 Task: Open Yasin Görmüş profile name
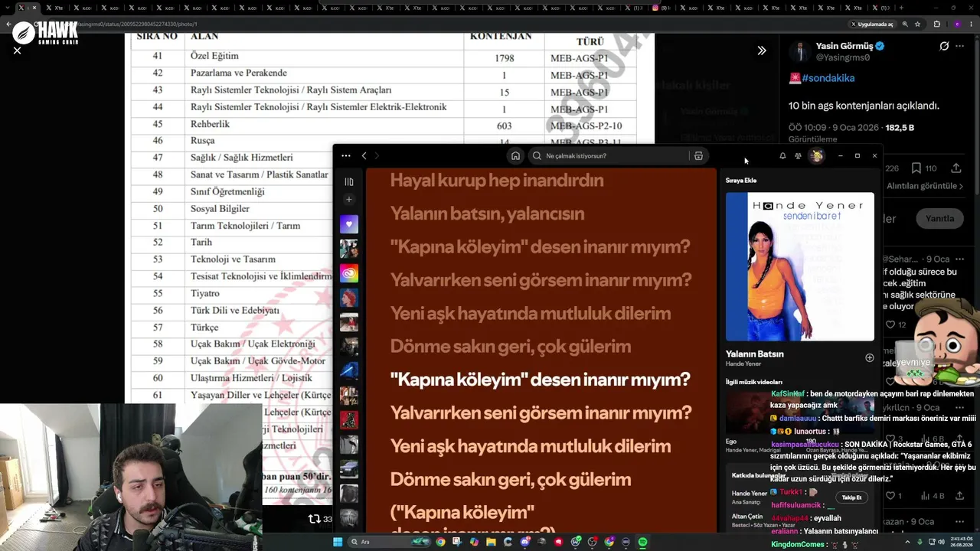tap(844, 46)
